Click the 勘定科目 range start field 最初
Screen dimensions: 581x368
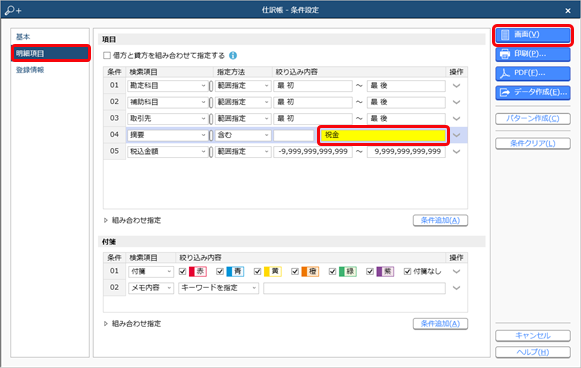click(313, 86)
